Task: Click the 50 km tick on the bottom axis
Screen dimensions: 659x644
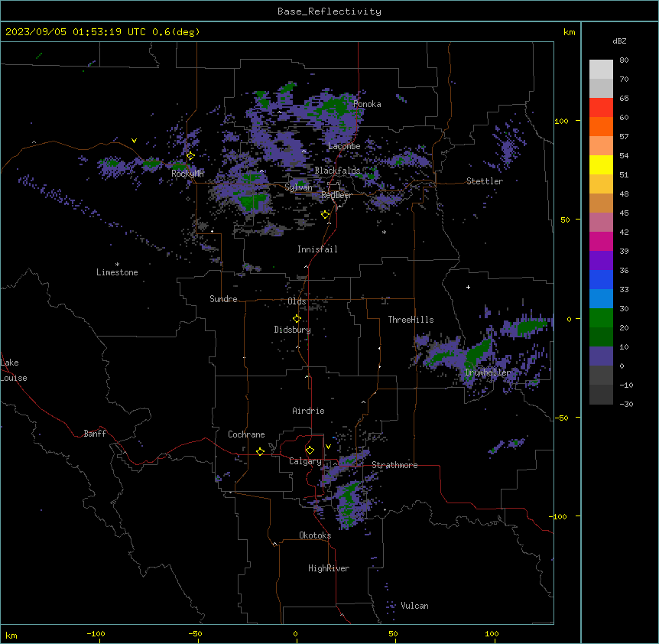Action: tap(393, 633)
